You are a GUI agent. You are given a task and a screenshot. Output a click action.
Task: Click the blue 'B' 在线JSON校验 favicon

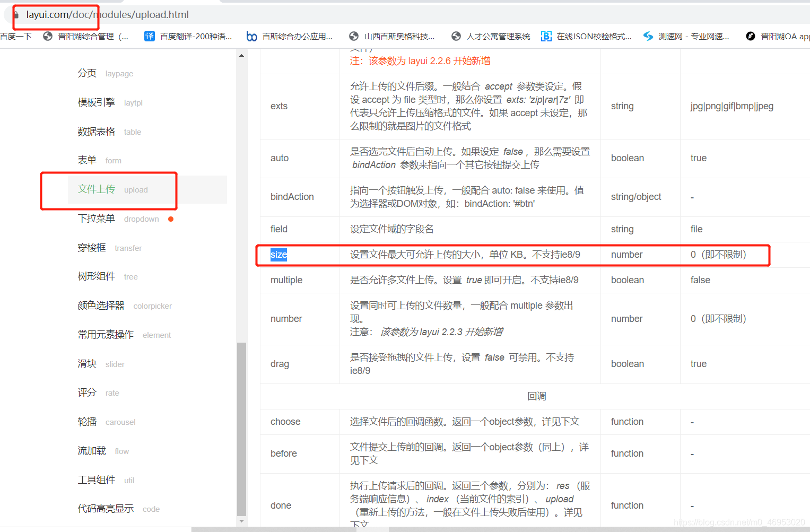[x=546, y=36]
